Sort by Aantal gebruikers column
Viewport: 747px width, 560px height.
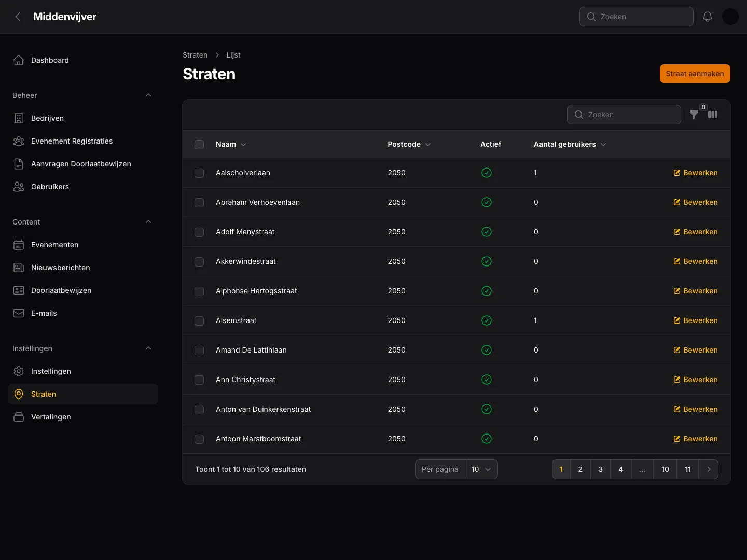point(570,144)
